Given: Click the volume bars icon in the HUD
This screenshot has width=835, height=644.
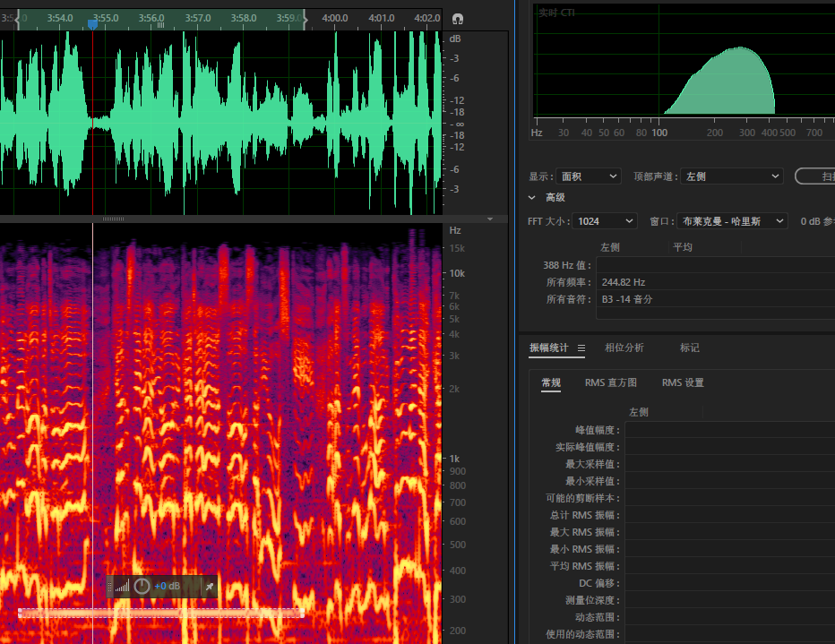Looking at the screenshot, I should 122,587.
